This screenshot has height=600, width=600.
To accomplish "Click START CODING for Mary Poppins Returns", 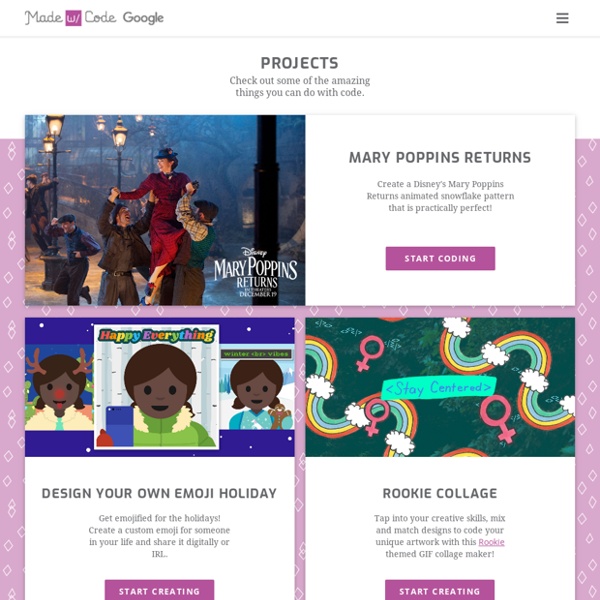I will [x=440, y=258].
